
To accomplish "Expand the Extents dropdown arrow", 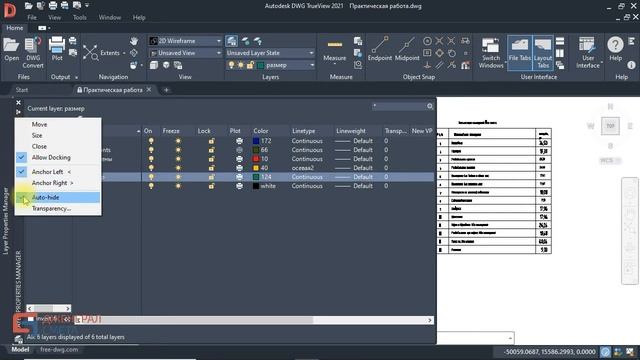I will click(x=124, y=53).
